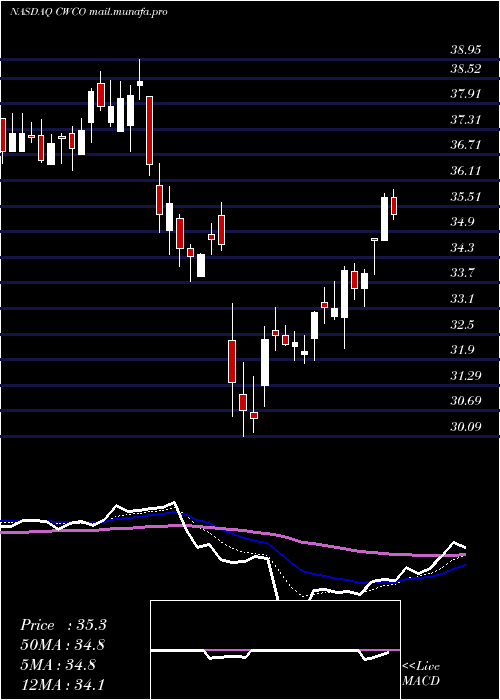Click the 37.91 price axis label
Image resolution: width=500 pixels, height=700 pixels.
465,94
